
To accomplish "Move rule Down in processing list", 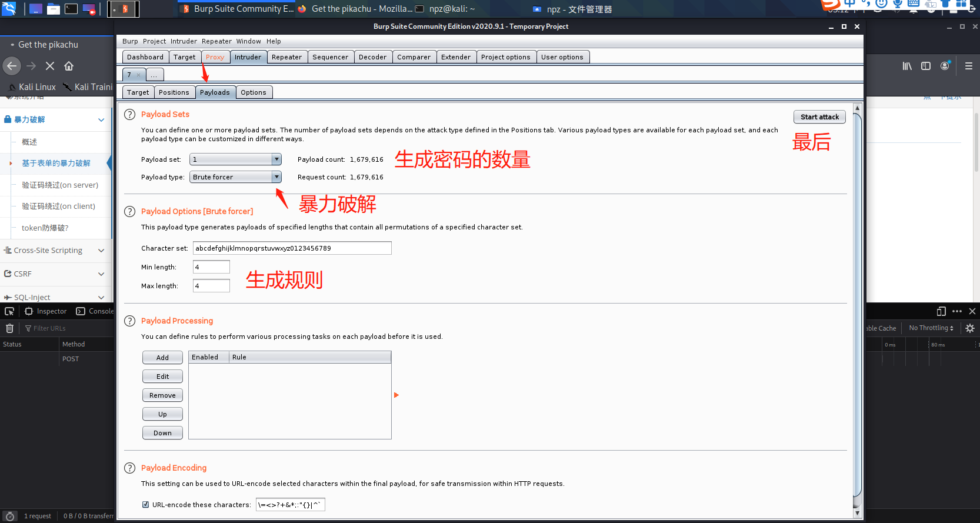I will click(x=162, y=433).
